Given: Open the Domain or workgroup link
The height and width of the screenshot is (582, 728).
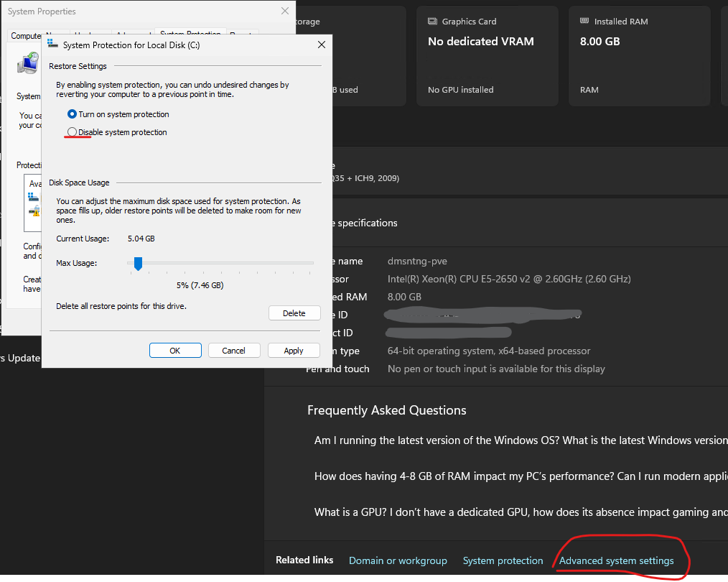Looking at the screenshot, I should [398, 560].
